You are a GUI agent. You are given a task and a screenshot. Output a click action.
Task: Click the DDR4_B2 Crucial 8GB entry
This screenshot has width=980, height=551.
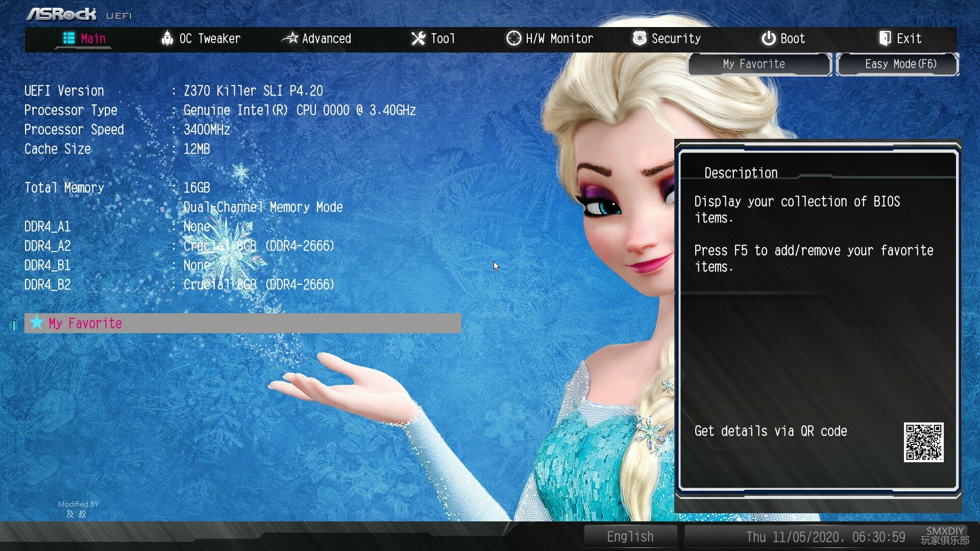pos(259,285)
